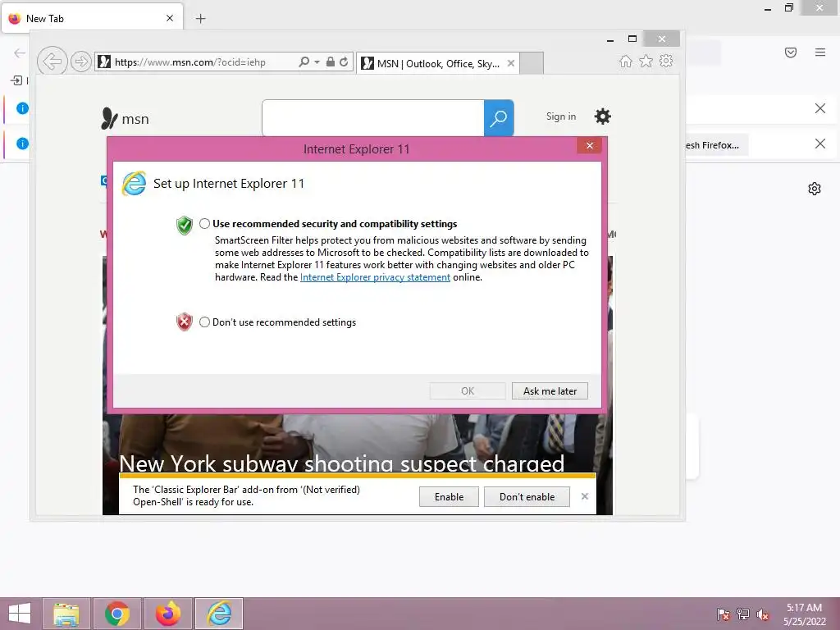Open Firefox new tab personalize gear

pyautogui.click(x=815, y=189)
